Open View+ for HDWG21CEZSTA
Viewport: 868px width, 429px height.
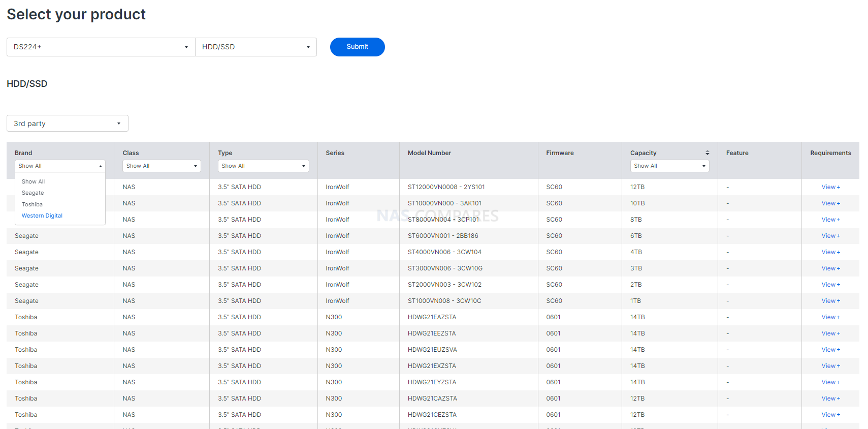click(x=831, y=415)
